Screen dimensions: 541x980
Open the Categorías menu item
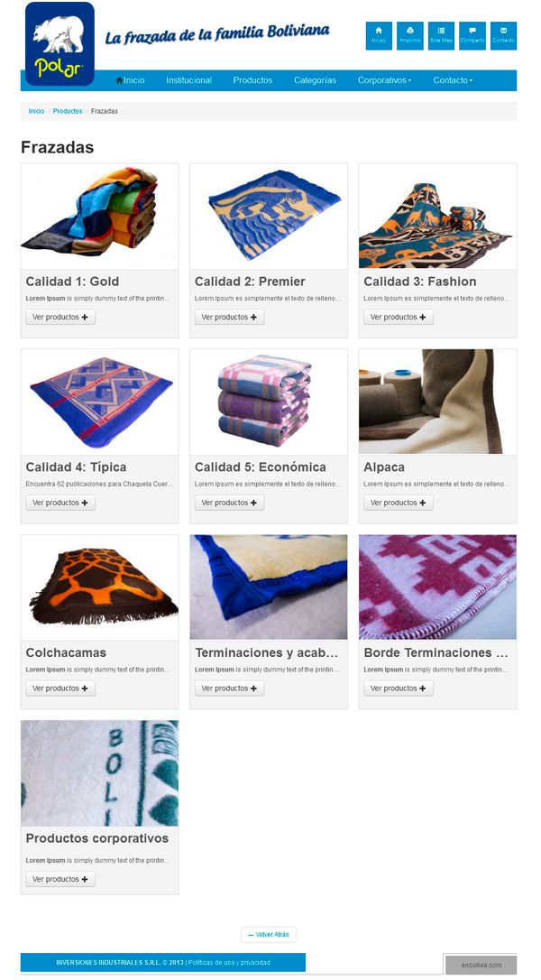point(315,80)
